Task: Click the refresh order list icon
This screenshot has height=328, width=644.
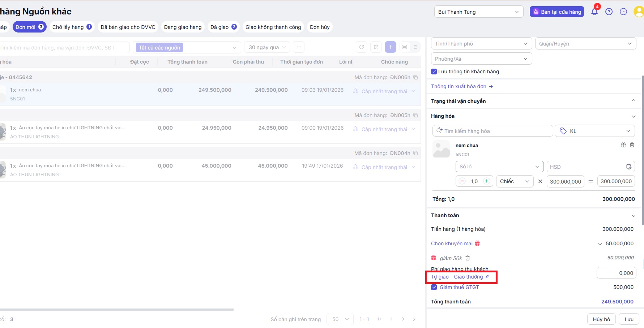Action: point(362,47)
